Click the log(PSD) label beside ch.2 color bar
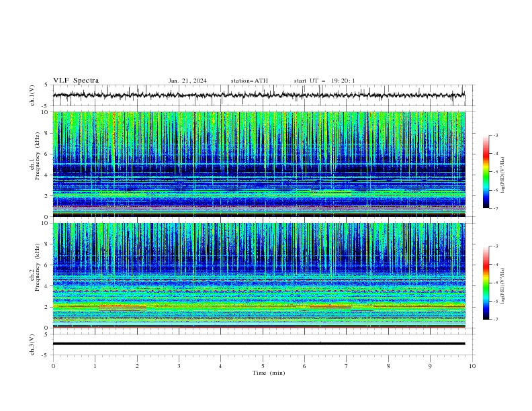This screenshot has width=532, height=411. (x=502, y=286)
